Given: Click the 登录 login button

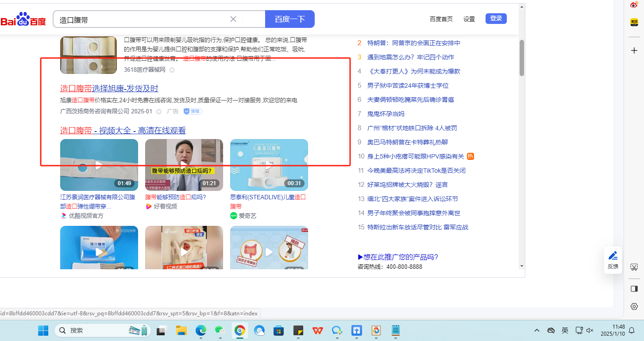Looking at the screenshot, I should click(x=496, y=19).
